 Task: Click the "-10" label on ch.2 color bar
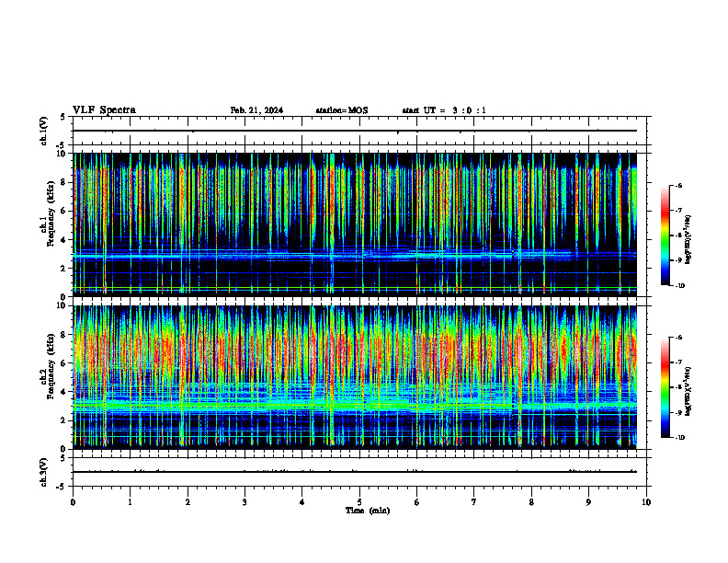tap(679, 438)
